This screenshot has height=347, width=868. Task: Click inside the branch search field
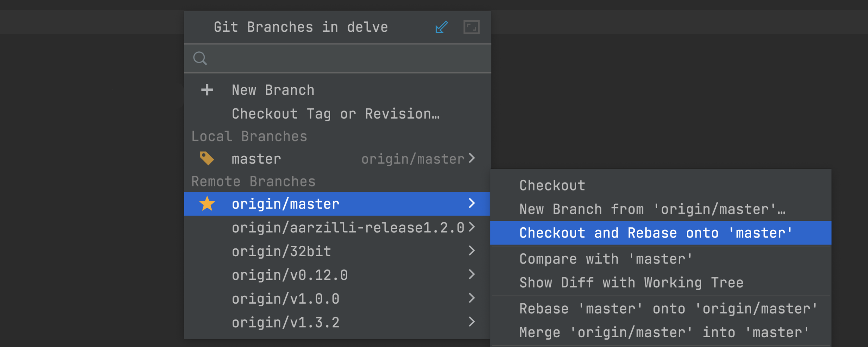point(337,59)
